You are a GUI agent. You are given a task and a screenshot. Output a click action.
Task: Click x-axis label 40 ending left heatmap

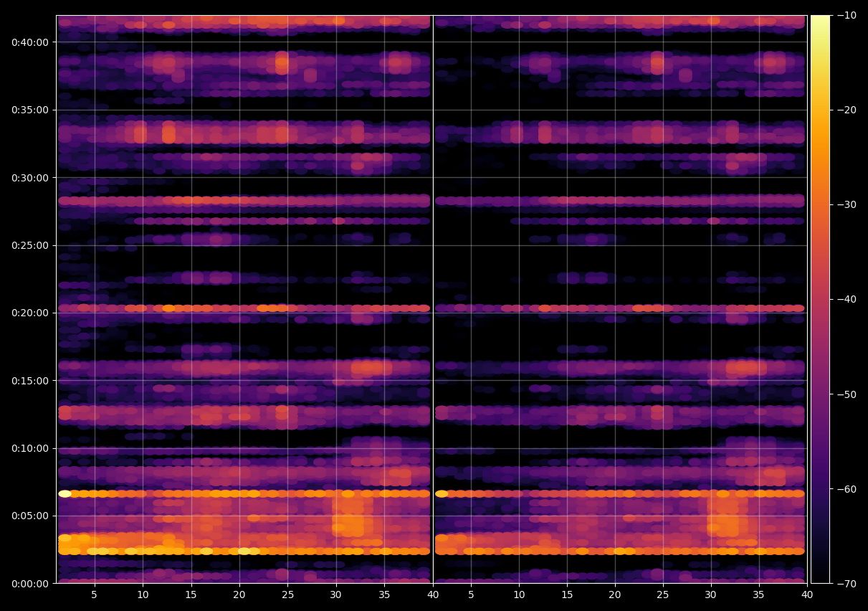(432, 595)
